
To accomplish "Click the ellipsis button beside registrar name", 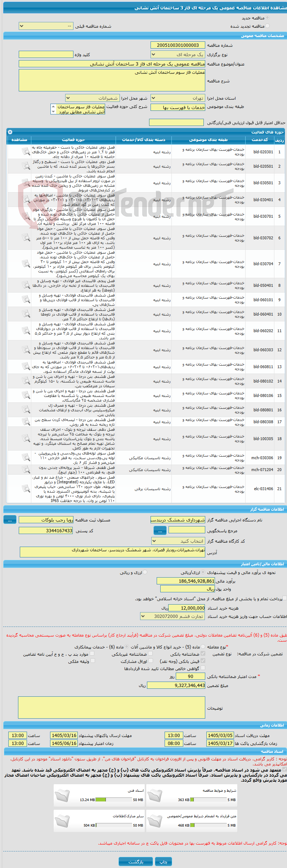I will (10, 520).
